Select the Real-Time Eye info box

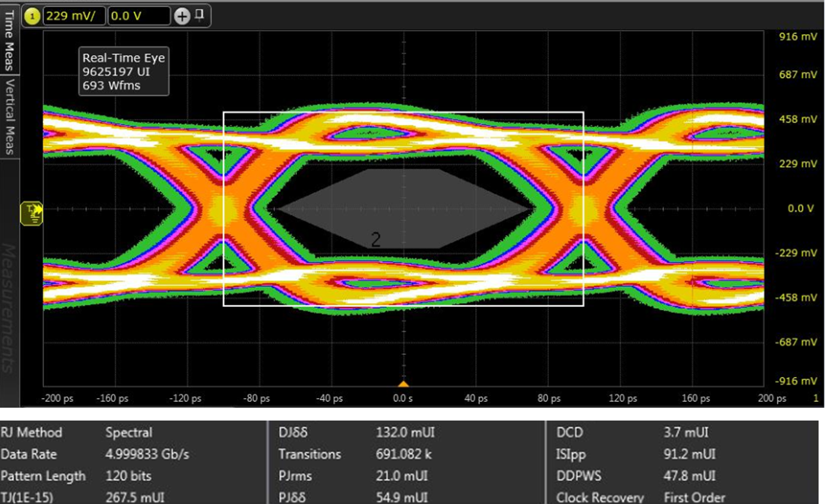[x=124, y=71]
